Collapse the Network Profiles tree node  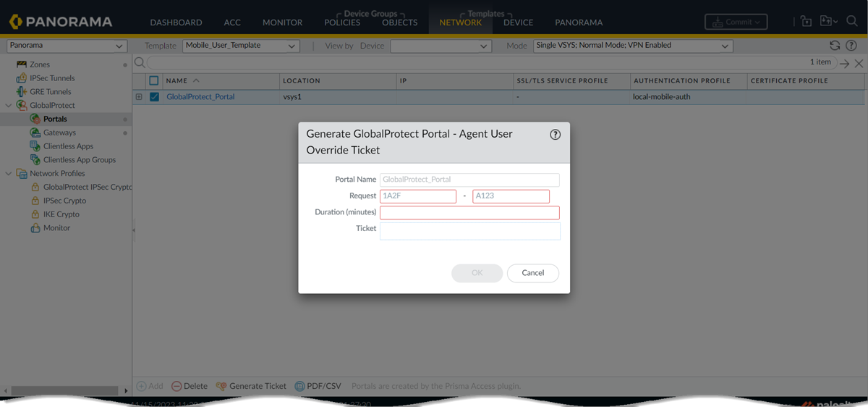tap(9, 174)
